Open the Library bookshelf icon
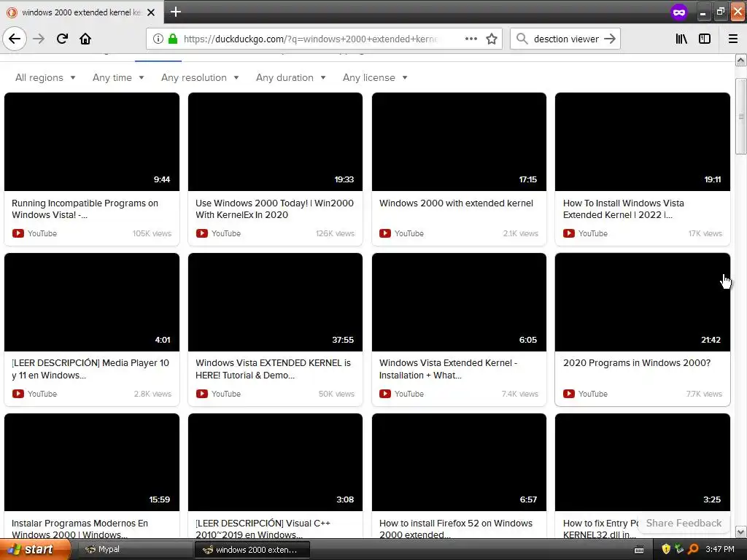Viewport: 747px width, 560px height. [681, 39]
